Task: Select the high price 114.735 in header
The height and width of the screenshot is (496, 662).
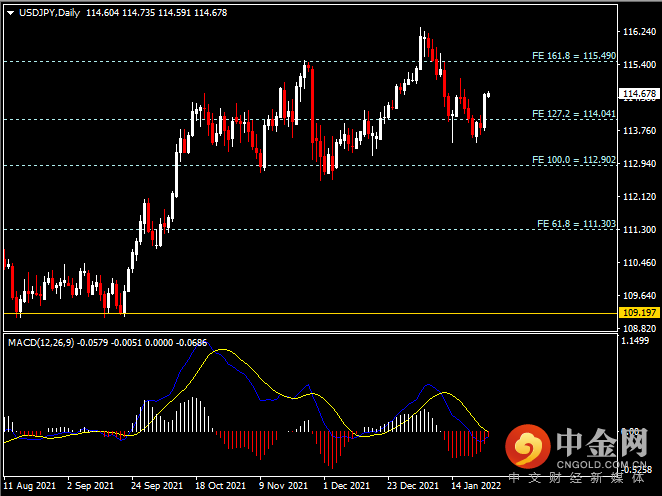Action: coord(138,13)
